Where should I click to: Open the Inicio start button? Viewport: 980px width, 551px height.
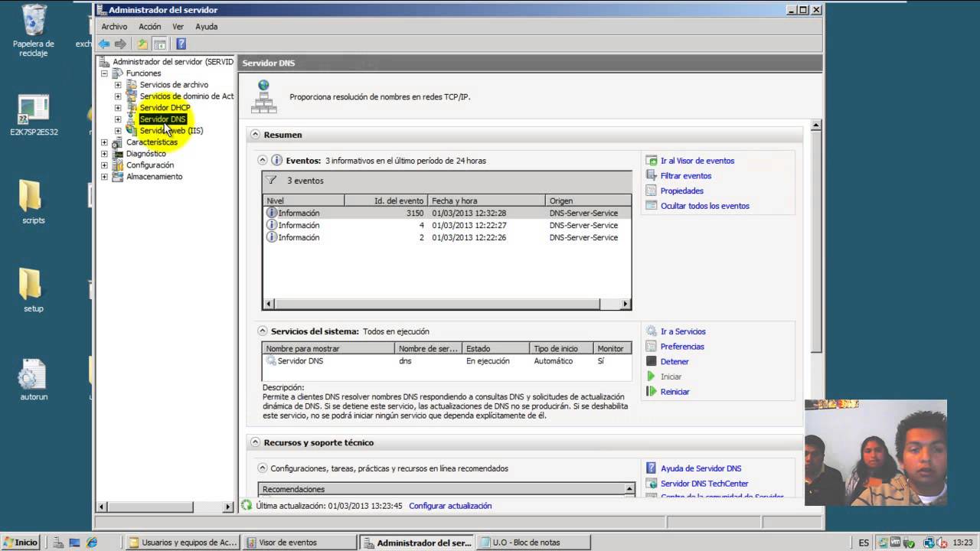[21, 543]
